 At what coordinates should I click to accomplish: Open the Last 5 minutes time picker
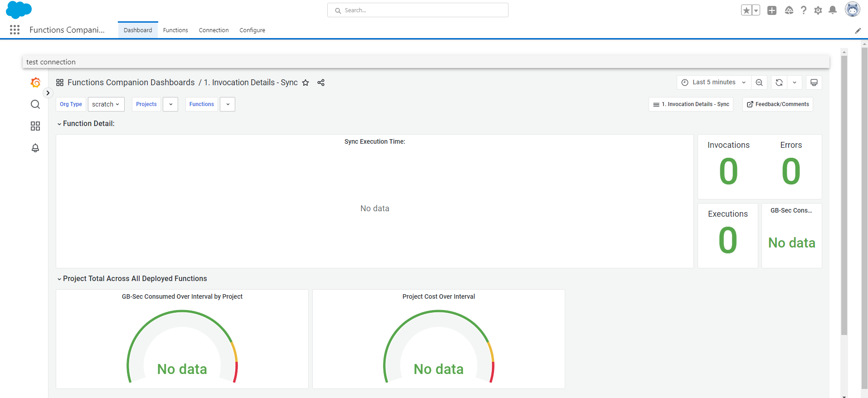(714, 83)
